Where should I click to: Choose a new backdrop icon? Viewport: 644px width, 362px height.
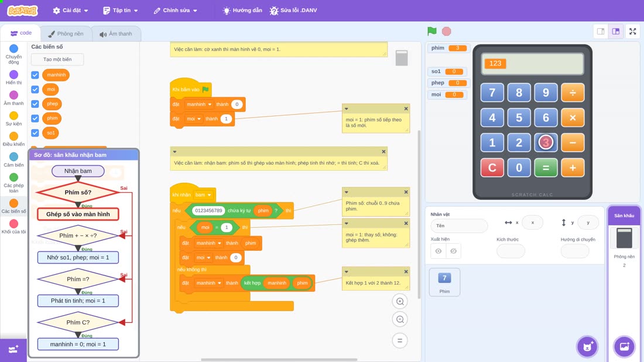pos(624,346)
